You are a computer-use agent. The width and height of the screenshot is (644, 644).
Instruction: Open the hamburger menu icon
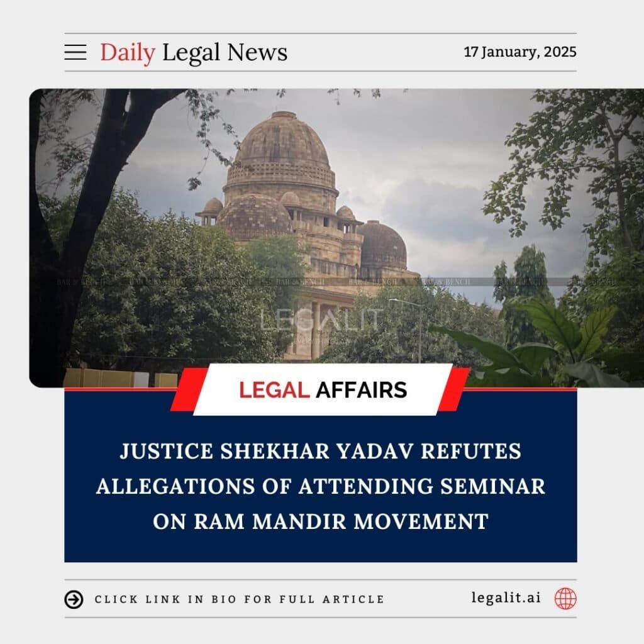click(x=75, y=52)
